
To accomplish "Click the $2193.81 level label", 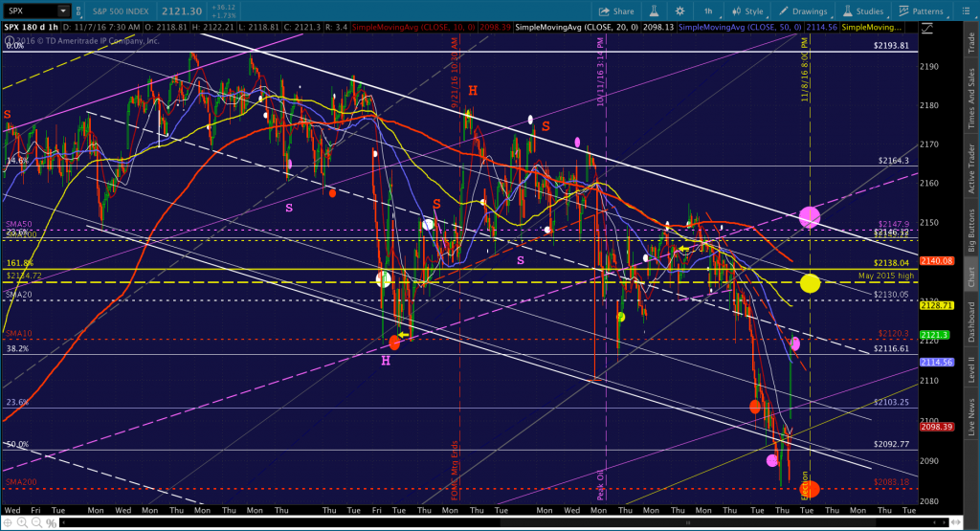I will tap(891, 46).
